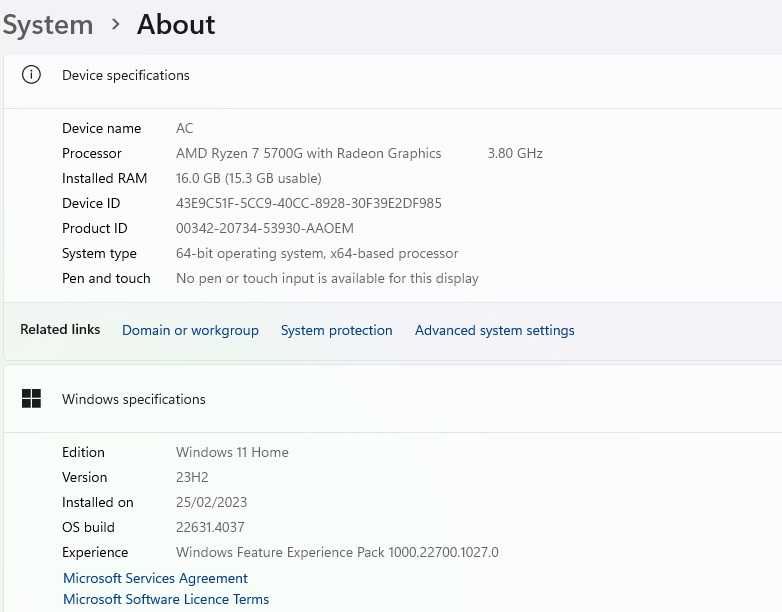Screen dimensions: 782x612
Task: Open Advanced system settings link
Action: (x=494, y=330)
